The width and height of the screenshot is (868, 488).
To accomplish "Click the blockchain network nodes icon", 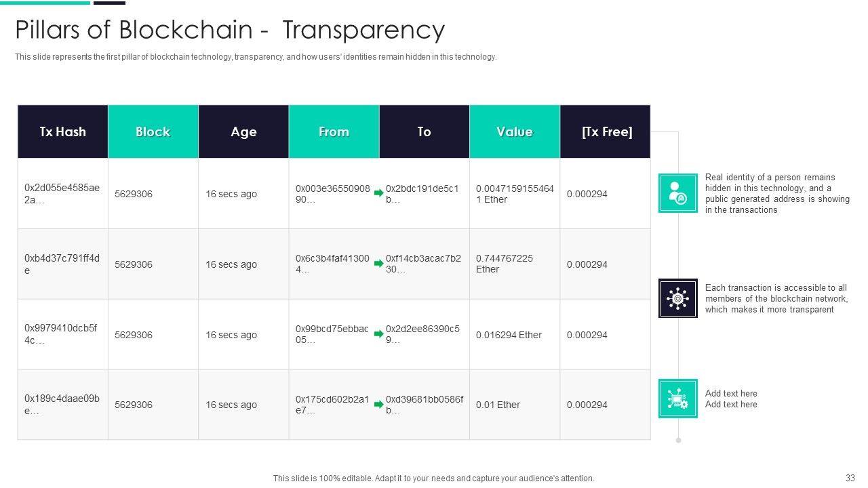I will point(677,298).
